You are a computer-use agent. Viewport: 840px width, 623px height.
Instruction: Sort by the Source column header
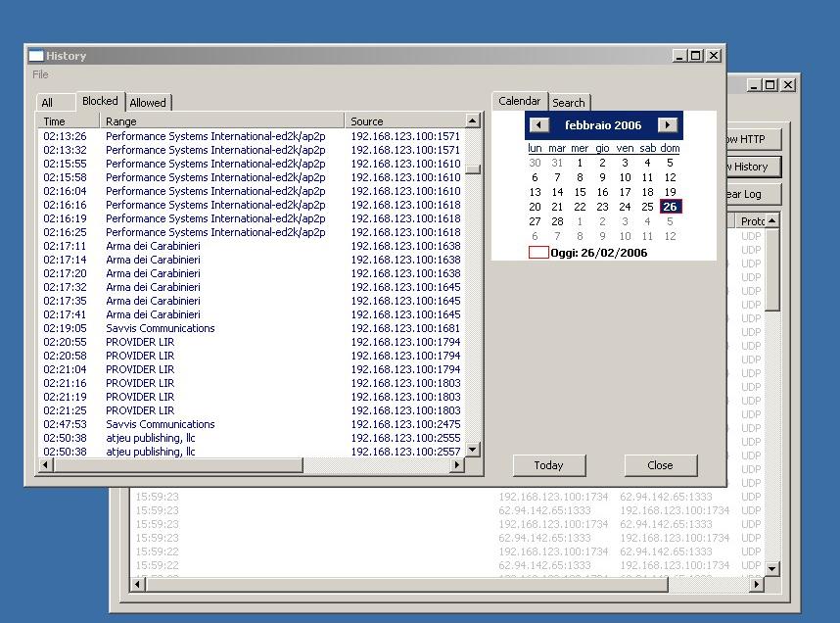(367, 121)
